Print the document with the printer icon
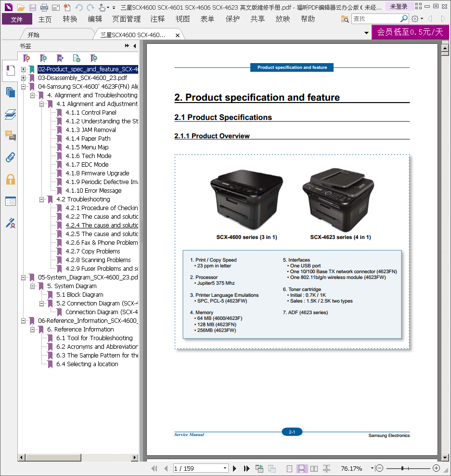Viewport: 451px width, 476px height. click(x=44, y=7)
